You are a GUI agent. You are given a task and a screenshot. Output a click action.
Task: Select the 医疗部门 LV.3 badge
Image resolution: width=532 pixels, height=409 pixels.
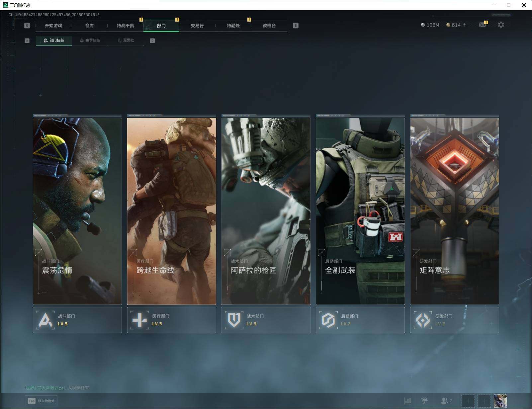click(171, 320)
